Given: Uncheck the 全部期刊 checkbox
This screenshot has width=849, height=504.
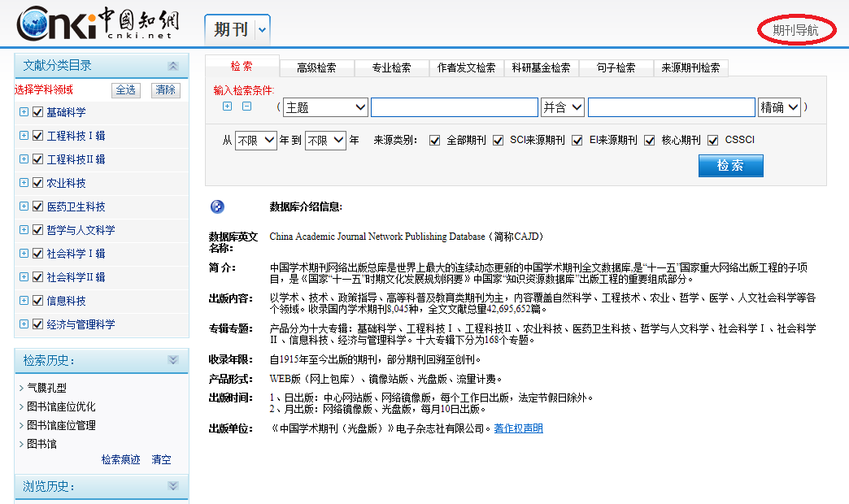Looking at the screenshot, I should (x=435, y=140).
